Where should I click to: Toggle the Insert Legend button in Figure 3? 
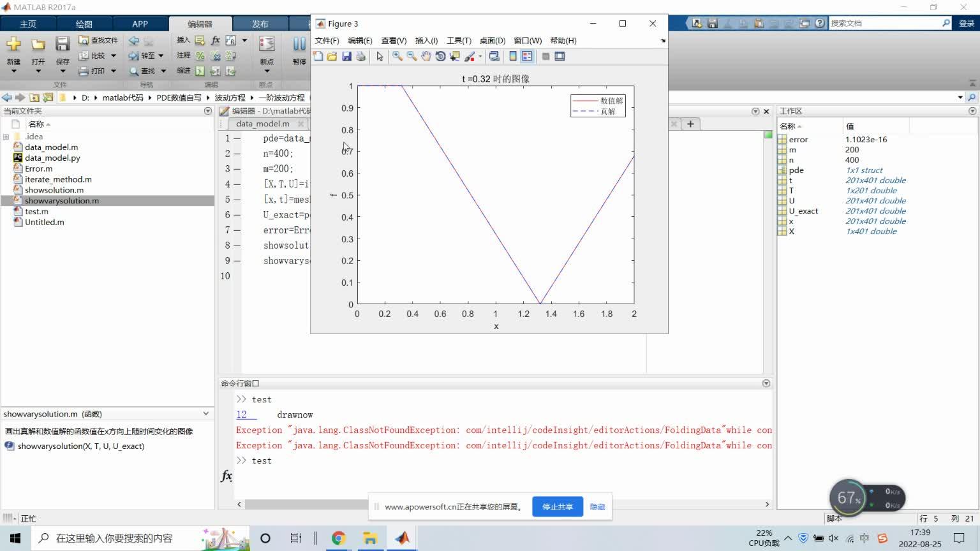(x=527, y=57)
